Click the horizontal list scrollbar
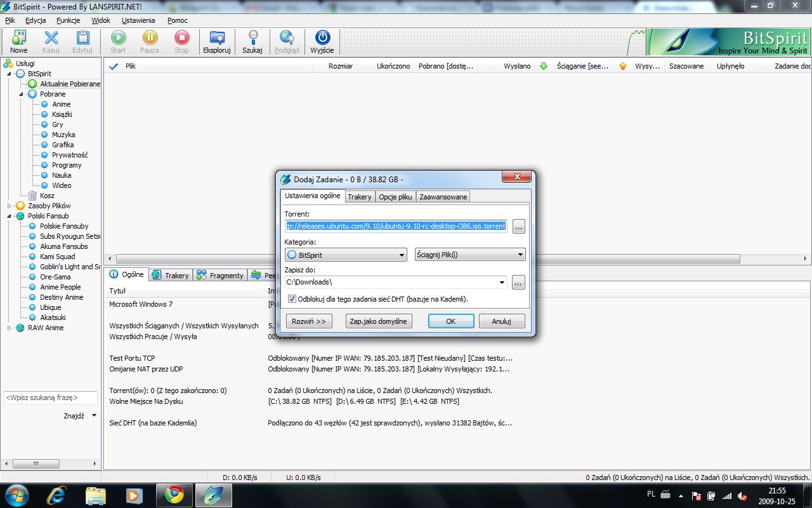Viewport: 812px width, 508px height. (x=428, y=259)
